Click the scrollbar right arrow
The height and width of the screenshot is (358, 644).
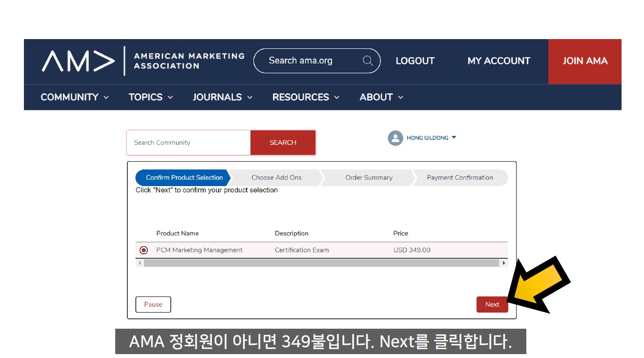coord(504,263)
